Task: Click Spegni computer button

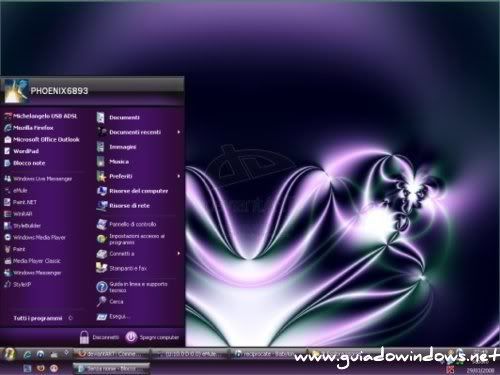Action: (152, 337)
